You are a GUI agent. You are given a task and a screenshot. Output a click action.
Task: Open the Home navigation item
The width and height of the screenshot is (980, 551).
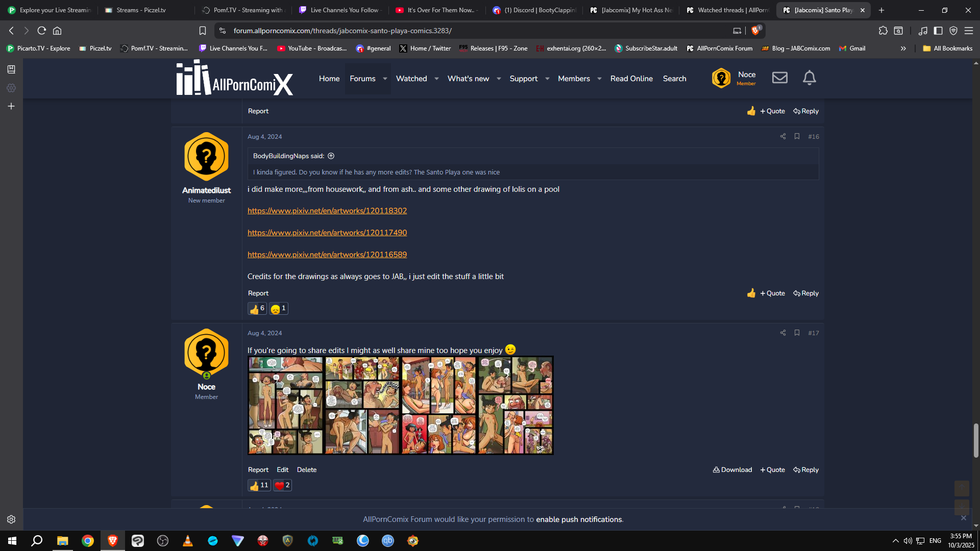tap(329, 79)
